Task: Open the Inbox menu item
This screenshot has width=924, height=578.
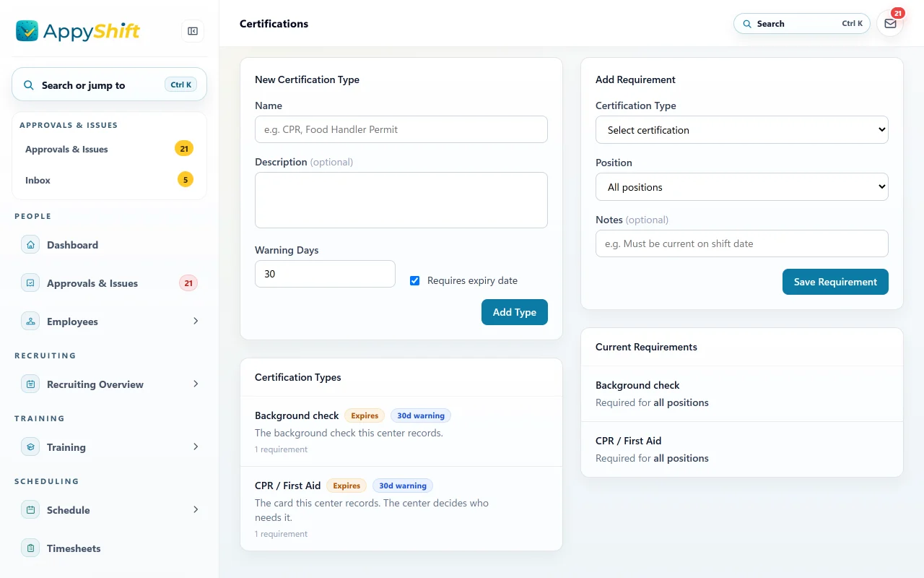Action: coord(109,180)
